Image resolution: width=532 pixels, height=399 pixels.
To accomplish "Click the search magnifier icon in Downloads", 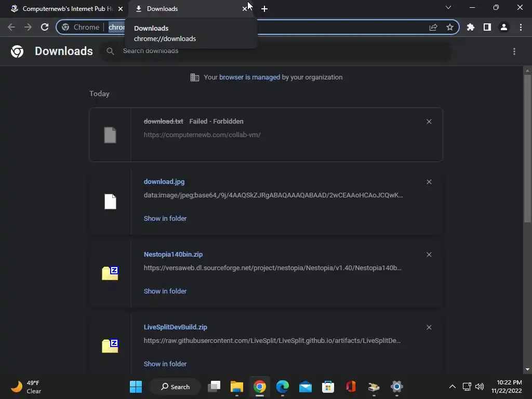I will [x=110, y=51].
